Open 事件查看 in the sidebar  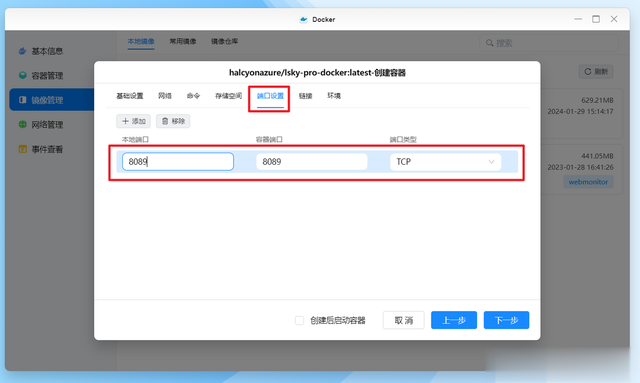pyautogui.click(x=41, y=149)
